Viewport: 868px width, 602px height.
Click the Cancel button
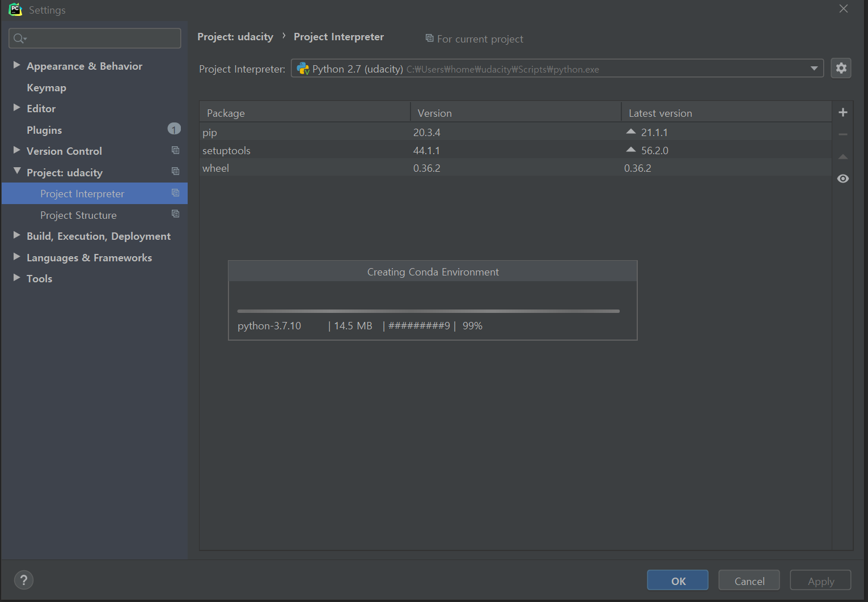click(749, 580)
